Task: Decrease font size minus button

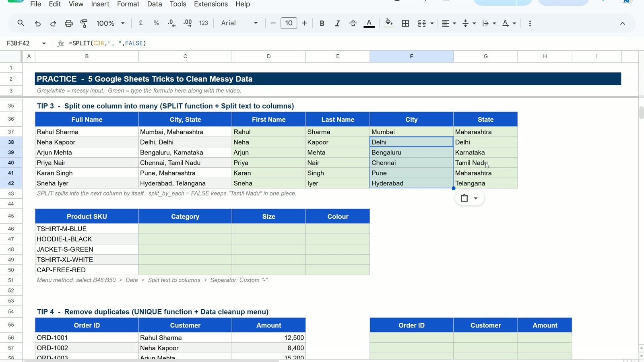Action: tap(273, 23)
